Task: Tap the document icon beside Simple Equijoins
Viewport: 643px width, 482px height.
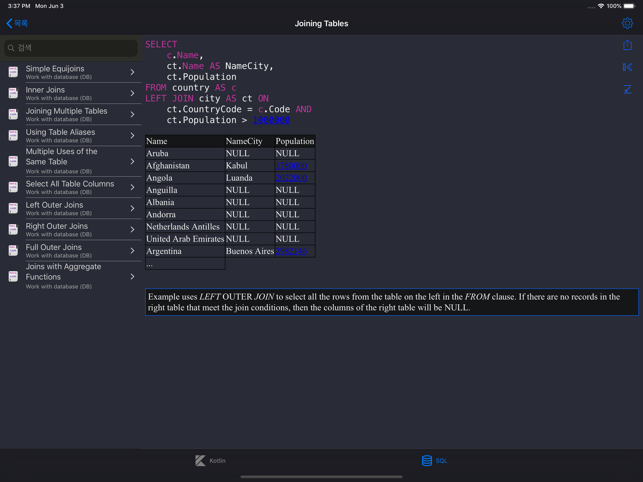Action: [13, 72]
